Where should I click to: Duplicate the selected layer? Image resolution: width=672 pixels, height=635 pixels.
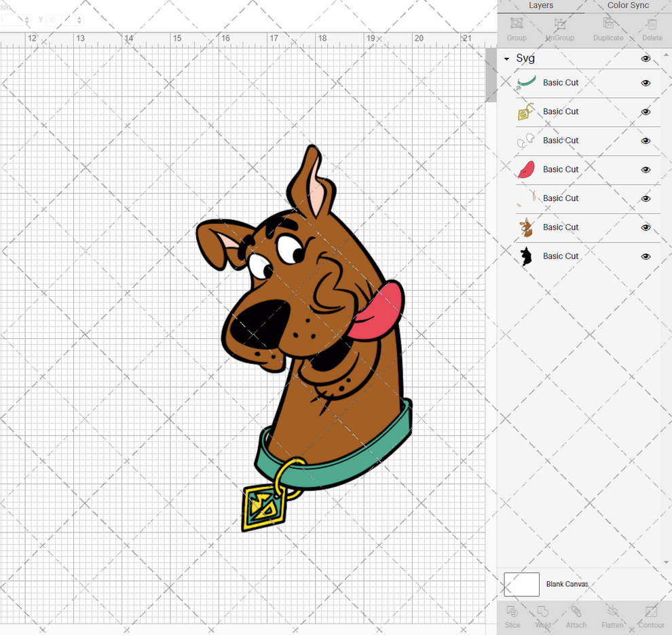click(x=608, y=27)
